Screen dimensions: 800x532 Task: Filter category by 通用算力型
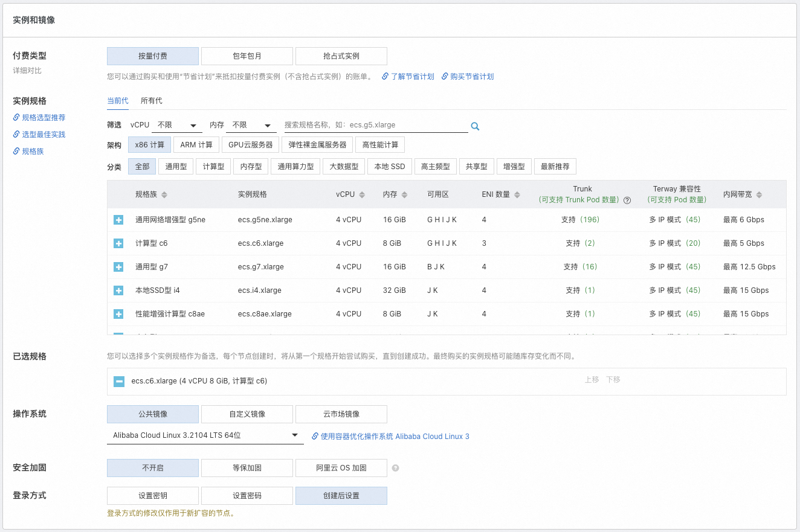pyautogui.click(x=296, y=167)
